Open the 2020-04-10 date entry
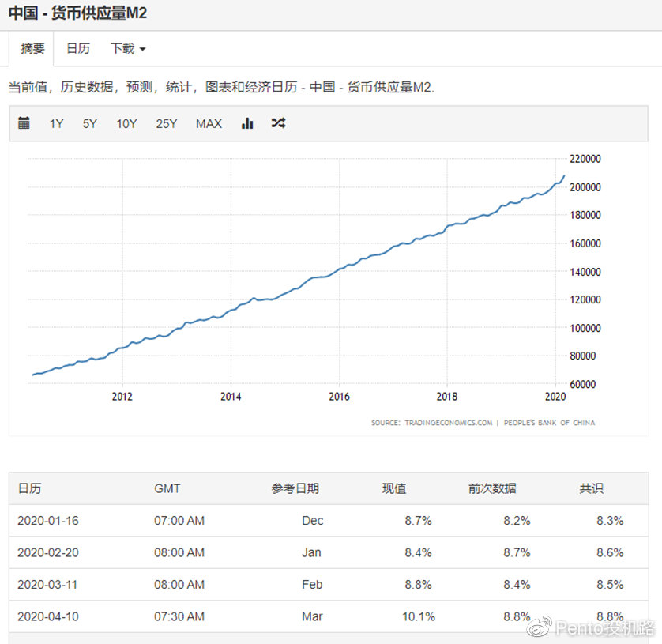Viewport: 662px width, 644px height. pos(47,616)
